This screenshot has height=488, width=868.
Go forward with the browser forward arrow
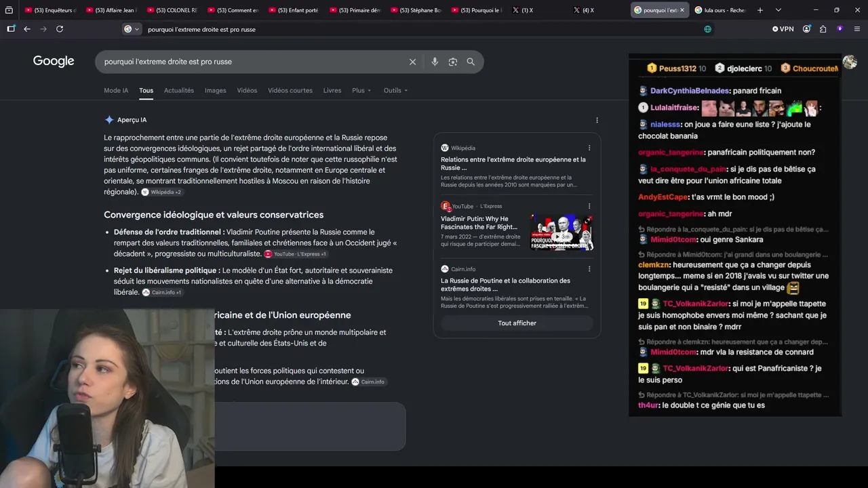[43, 29]
